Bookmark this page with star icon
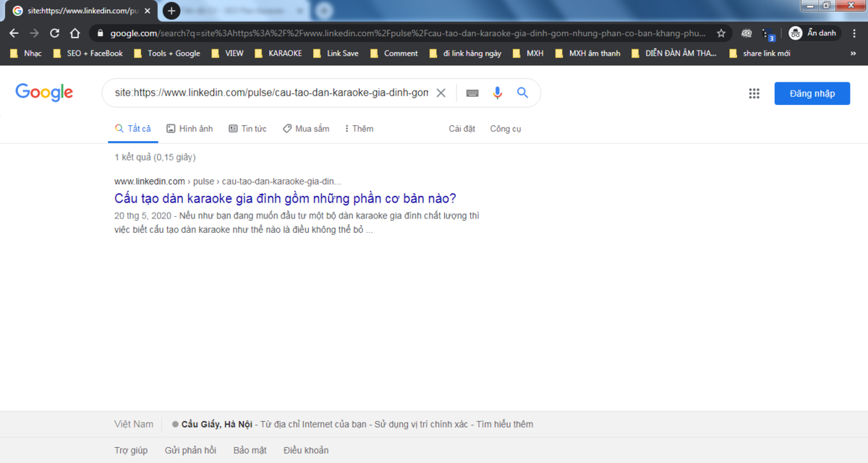Screen dimensions: 868x463 tap(720, 33)
